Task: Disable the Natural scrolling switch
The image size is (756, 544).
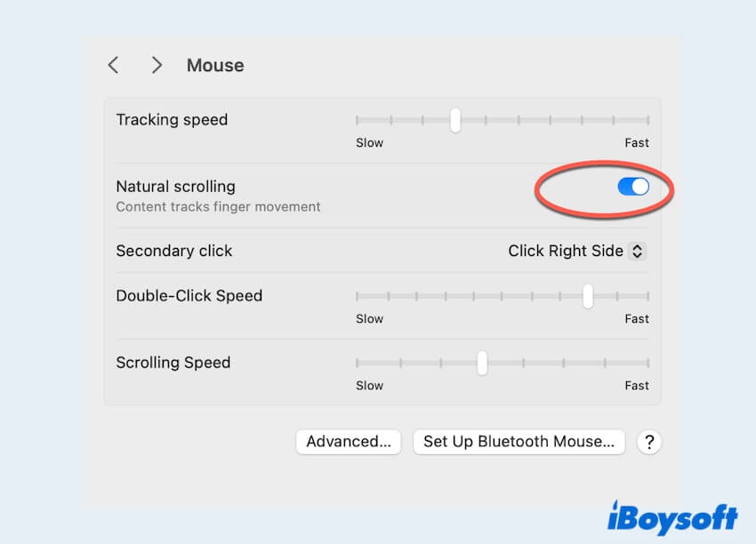Action: 632,187
